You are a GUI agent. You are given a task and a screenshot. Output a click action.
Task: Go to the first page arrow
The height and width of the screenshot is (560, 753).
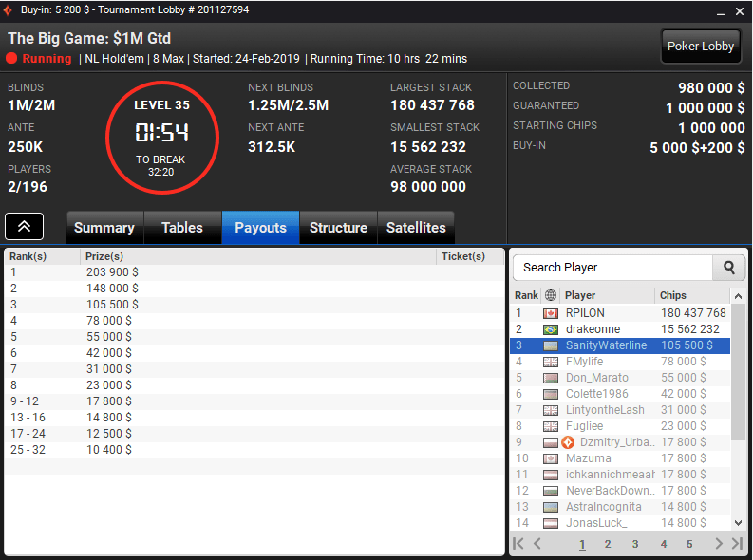tap(518, 543)
